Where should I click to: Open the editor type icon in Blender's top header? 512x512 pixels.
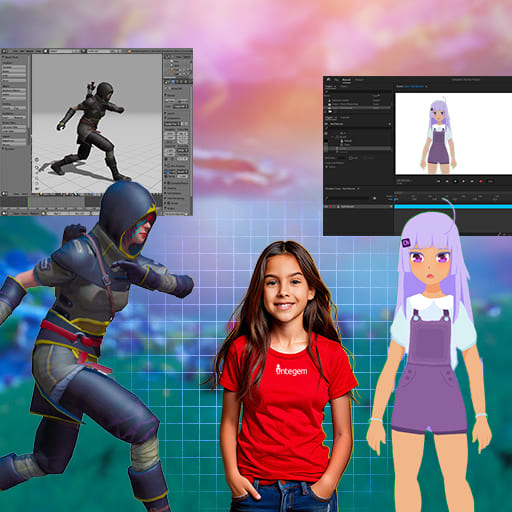pyautogui.click(x=4, y=51)
